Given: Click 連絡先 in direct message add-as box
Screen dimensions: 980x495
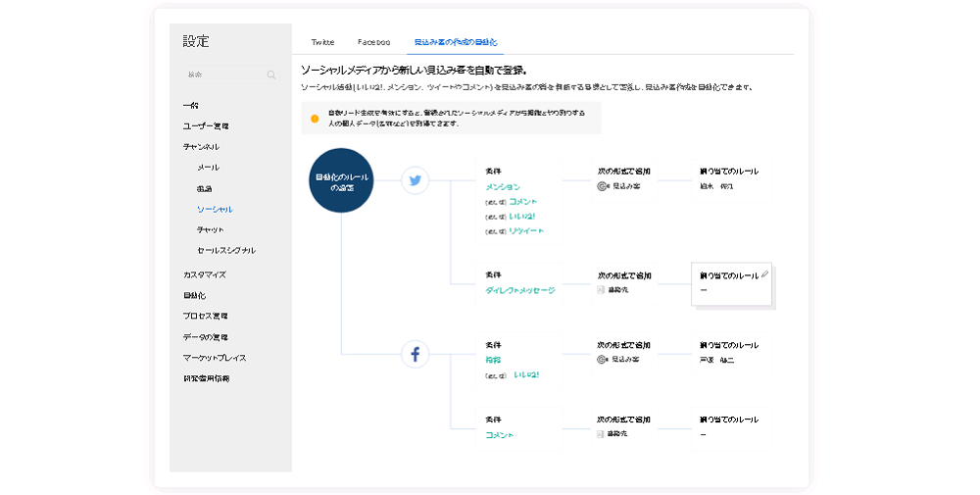Looking at the screenshot, I should 617,290.
